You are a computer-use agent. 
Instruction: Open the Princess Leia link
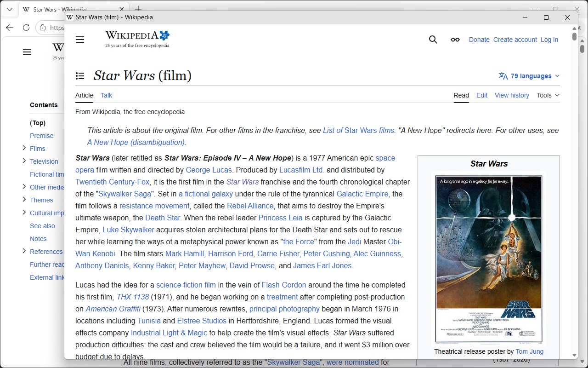click(x=281, y=218)
